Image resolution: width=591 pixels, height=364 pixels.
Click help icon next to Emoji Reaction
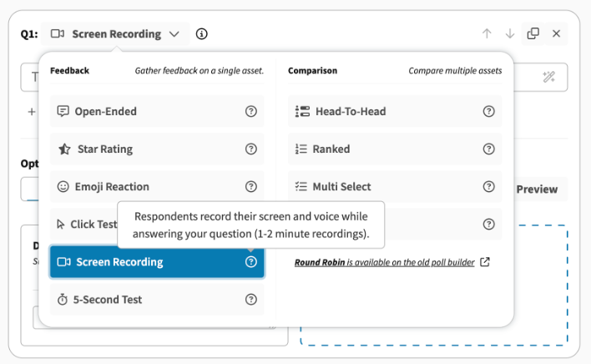(x=250, y=186)
